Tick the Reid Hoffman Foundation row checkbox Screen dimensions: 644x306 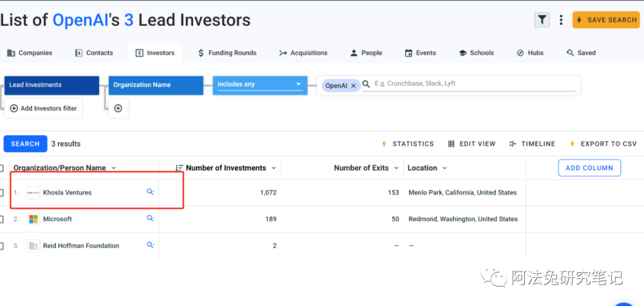2,246
